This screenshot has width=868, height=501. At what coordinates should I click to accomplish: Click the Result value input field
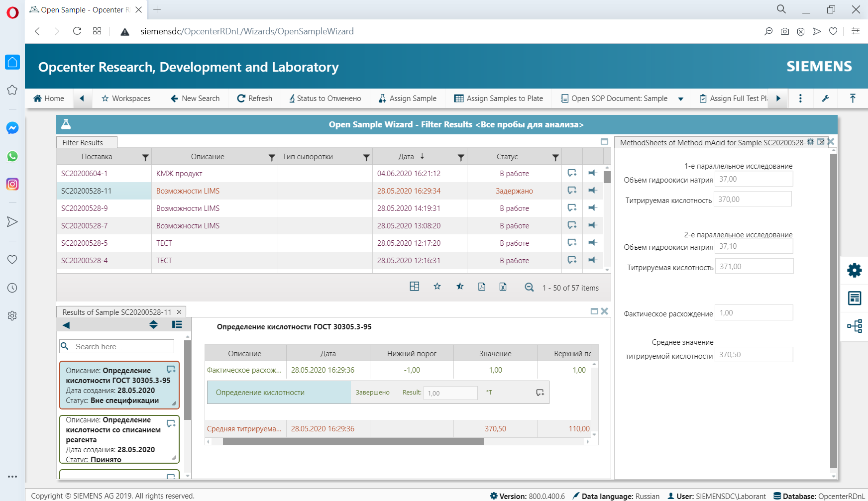[x=450, y=393]
